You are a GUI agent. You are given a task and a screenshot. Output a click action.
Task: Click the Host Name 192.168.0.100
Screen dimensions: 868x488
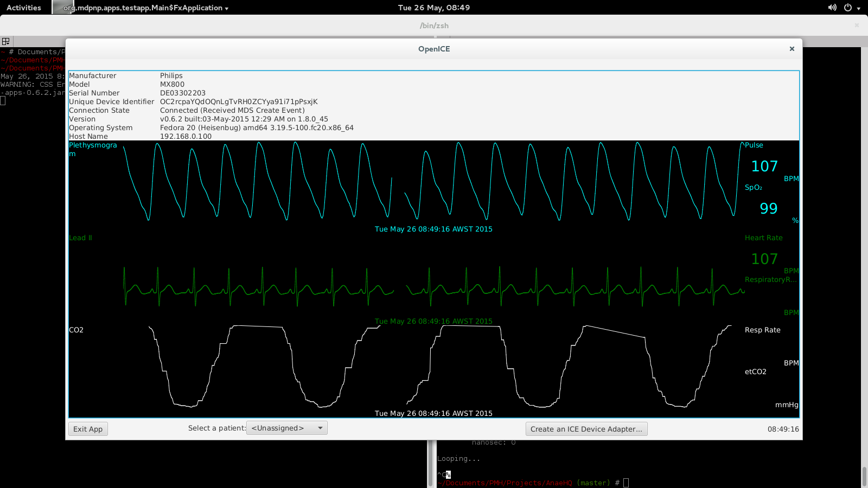[186, 136]
